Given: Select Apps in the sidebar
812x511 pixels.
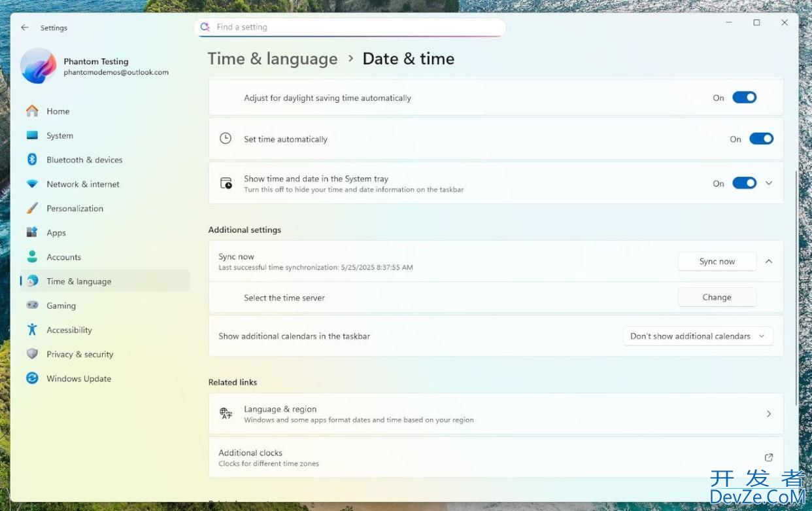Looking at the screenshot, I should pyautogui.click(x=56, y=233).
